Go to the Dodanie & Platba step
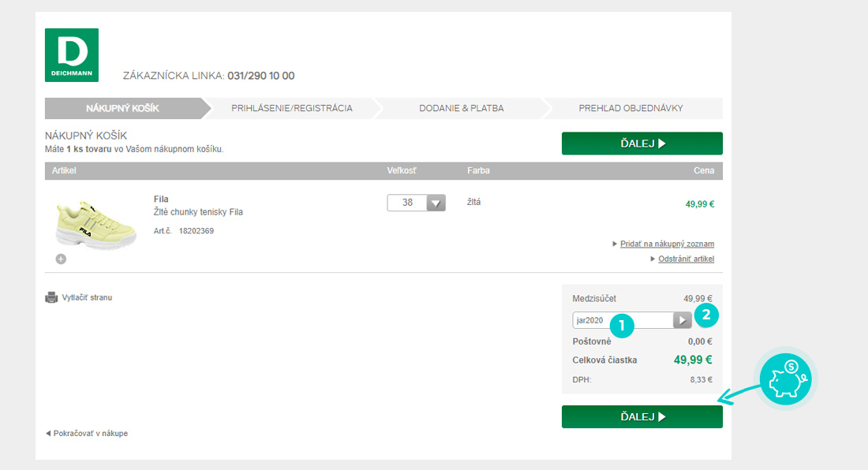 click(461, 108)
